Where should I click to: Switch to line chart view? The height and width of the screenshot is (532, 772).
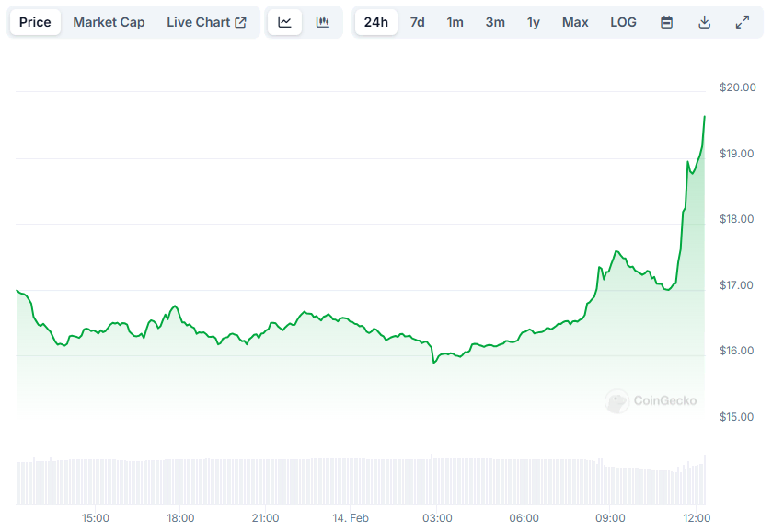pos(284,22)
